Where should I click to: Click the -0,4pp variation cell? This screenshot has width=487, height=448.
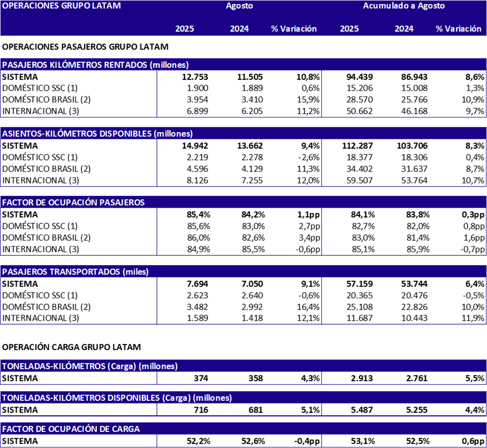click(307, 441)
